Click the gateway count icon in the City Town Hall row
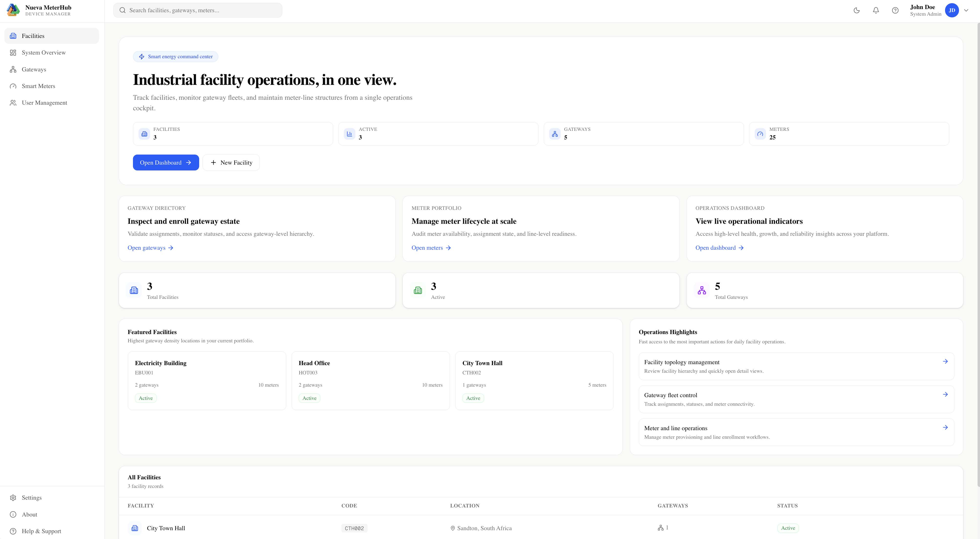Image resolution: width=980 pixels, height=539 pixels. click(660, 528)
